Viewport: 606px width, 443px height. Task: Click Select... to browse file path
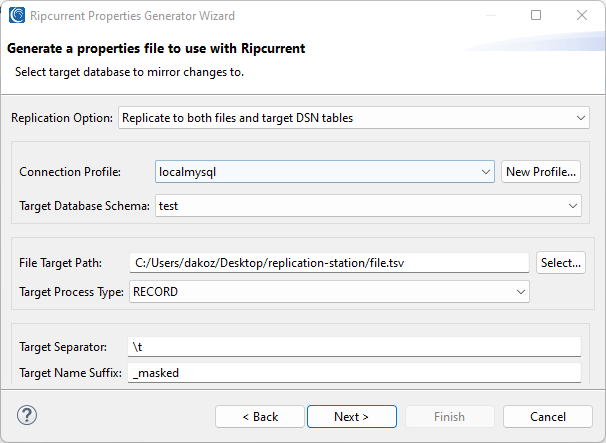561,263
